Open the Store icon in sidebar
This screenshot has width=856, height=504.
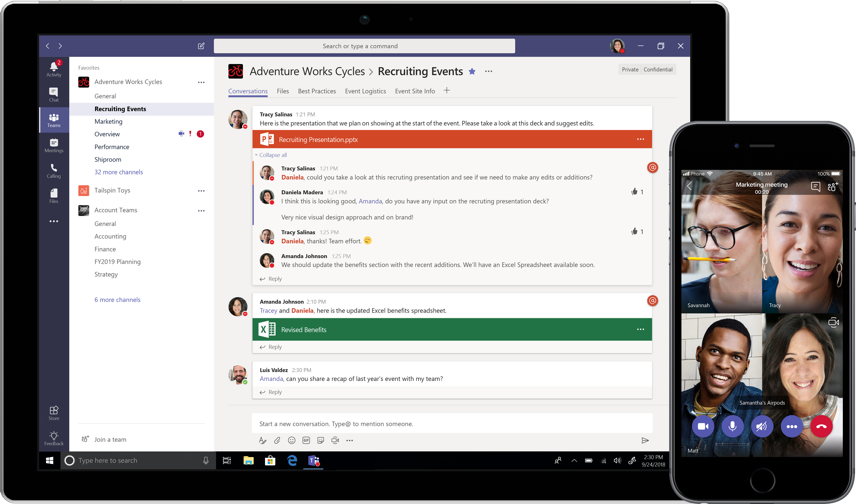tap(54, 413)
